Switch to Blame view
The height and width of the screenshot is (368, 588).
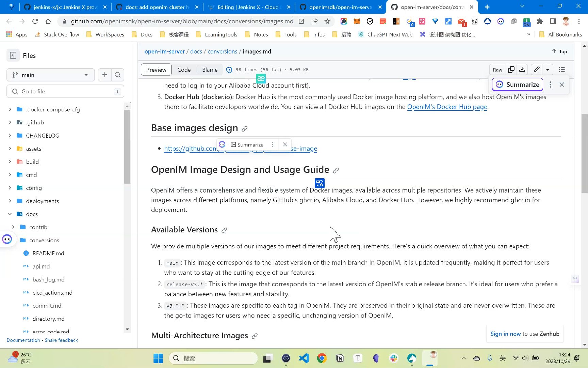click(x=210, y=70)
